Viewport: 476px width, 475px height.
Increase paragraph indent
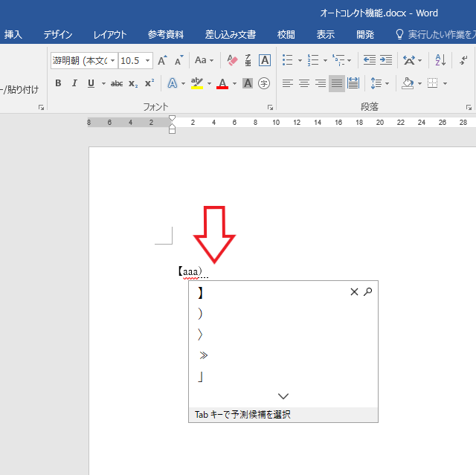[x=386, y=60]
